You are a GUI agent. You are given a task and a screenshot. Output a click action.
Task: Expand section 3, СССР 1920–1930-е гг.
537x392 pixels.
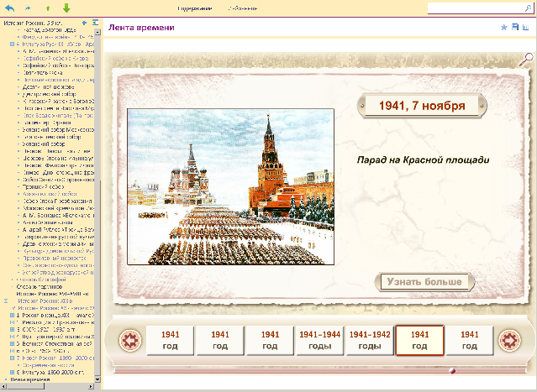(x=13, y=329)
